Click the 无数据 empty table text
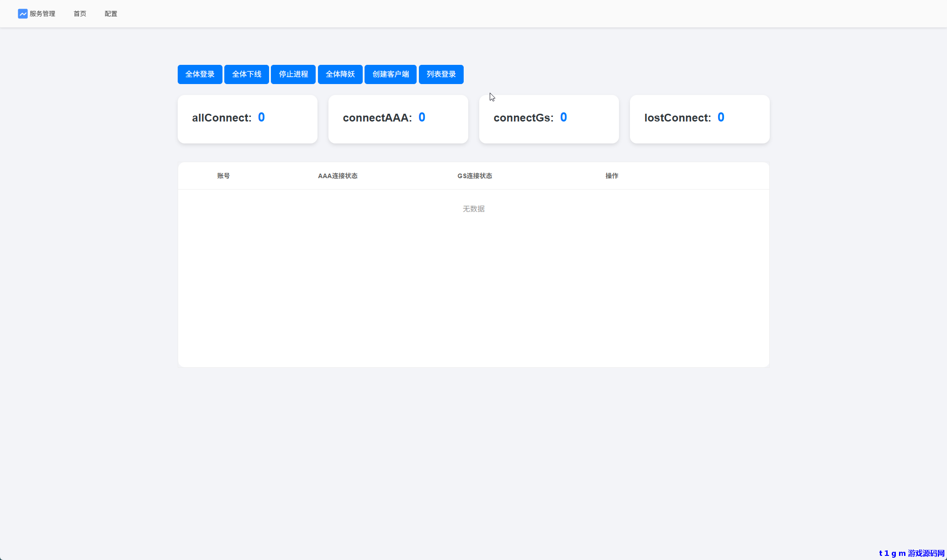The height and width of the screenshot is (560, 947). [473, 209]
